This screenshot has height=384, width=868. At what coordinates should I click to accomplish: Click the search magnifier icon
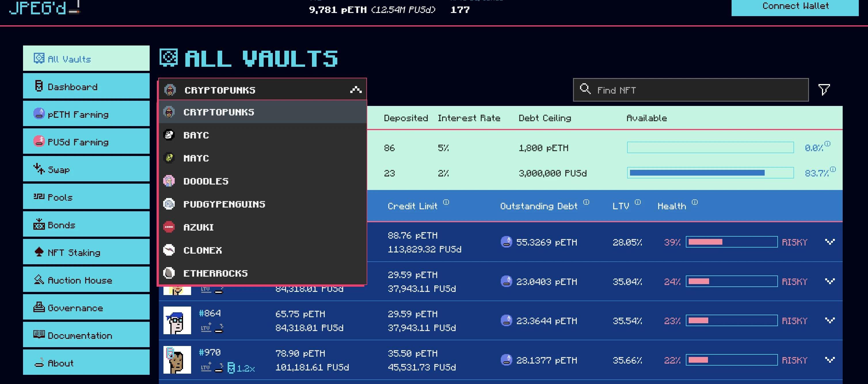coord(585,89)
